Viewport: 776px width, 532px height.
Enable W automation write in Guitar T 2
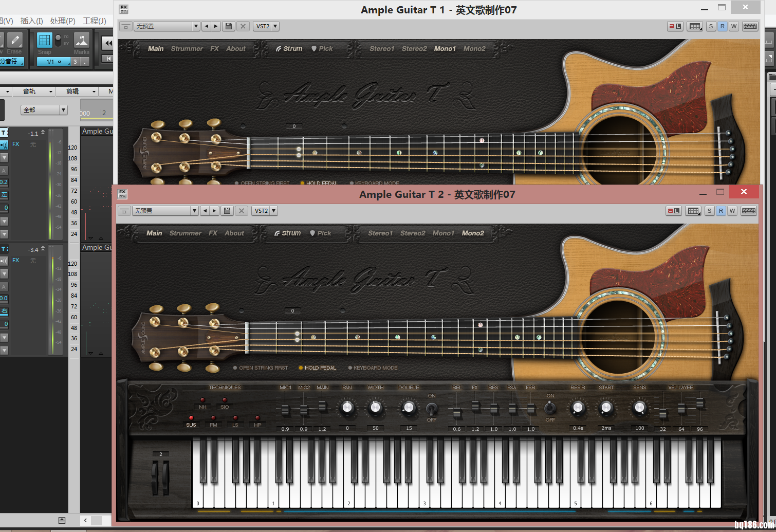732,211
